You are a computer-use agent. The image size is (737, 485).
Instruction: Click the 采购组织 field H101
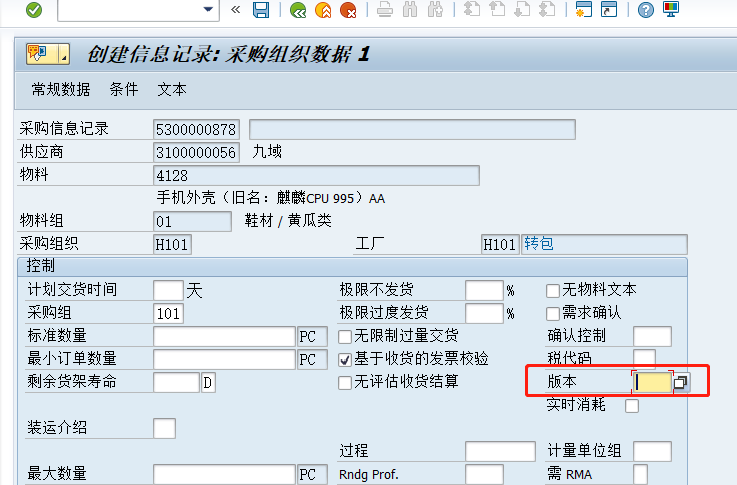(x=172, y=244)
